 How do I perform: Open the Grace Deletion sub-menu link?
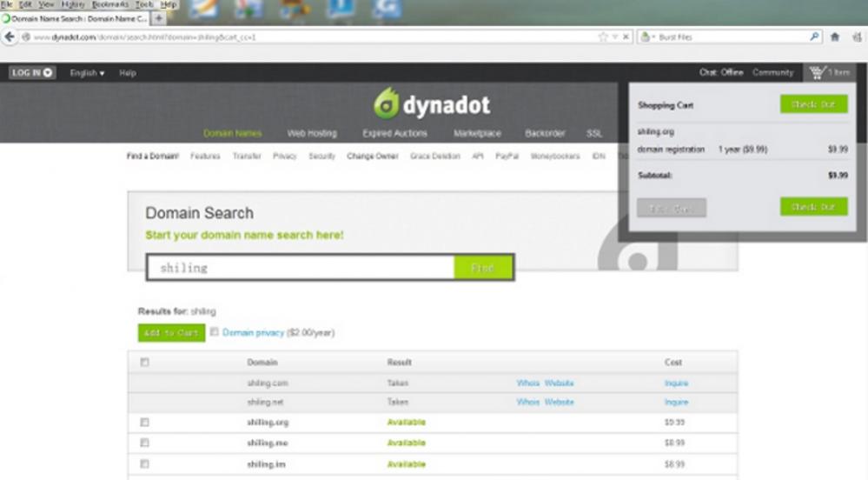click(435, 157)
